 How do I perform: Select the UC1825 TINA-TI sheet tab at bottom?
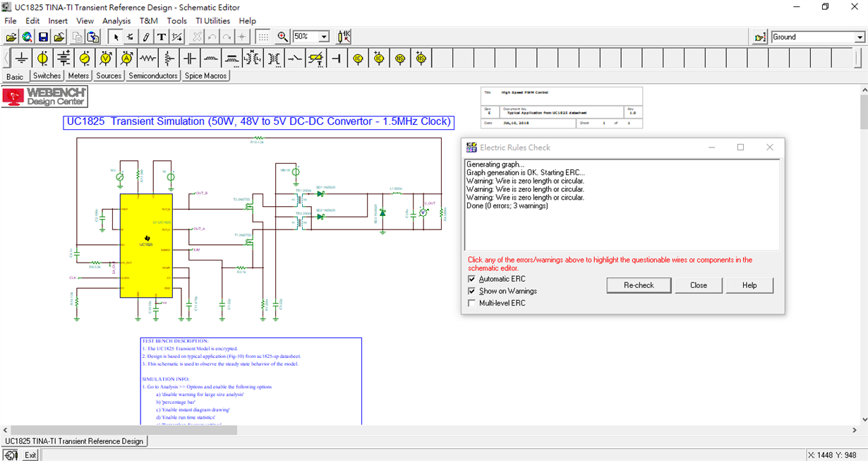tap(74, 441)
